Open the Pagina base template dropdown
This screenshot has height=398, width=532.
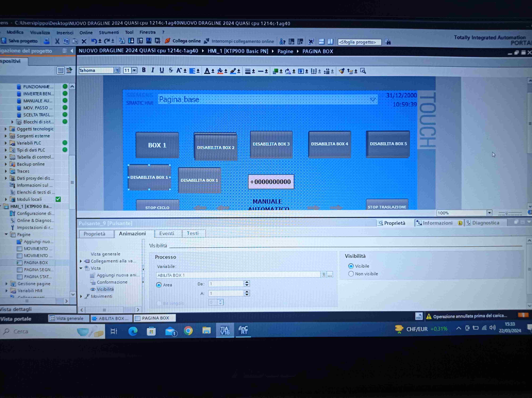coord(373,99)
